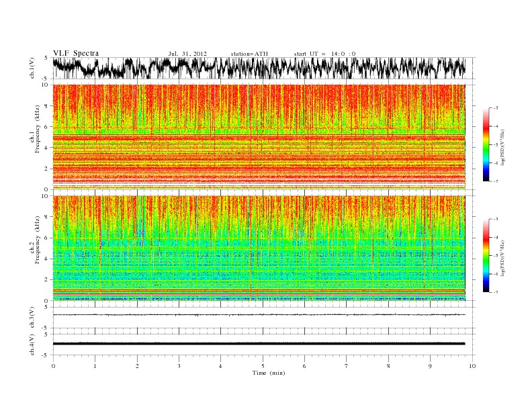532x411 pixels.
Task: Click the "10" tick on time axis
Action: pyautogui.click(x=472, y=366)
